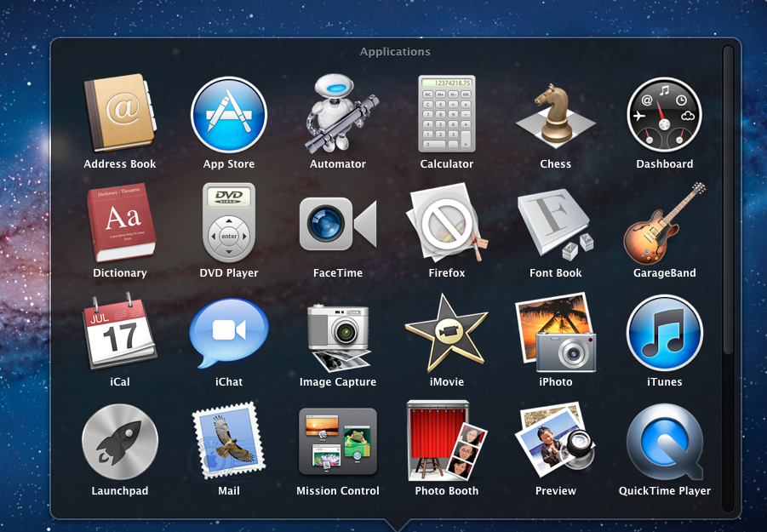Click the "QuickTime Player" label text
This screenshot has height=532, width=767.
664,491
